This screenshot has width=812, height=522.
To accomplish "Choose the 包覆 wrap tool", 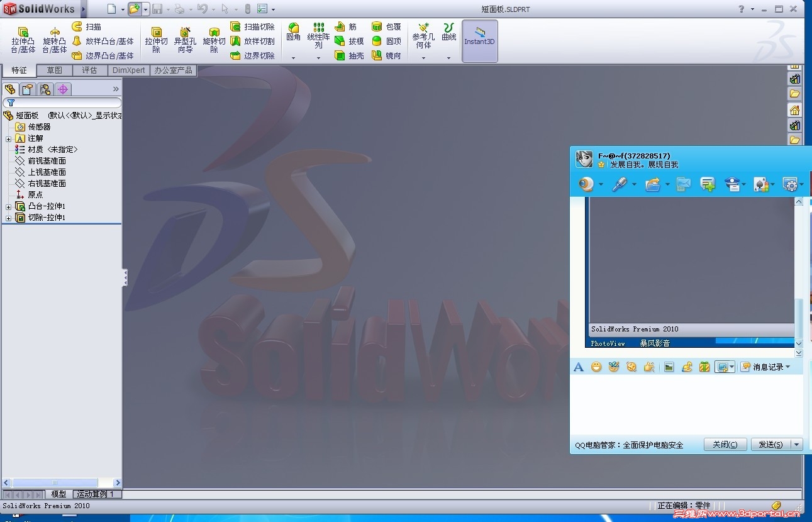I will (386, 26).
